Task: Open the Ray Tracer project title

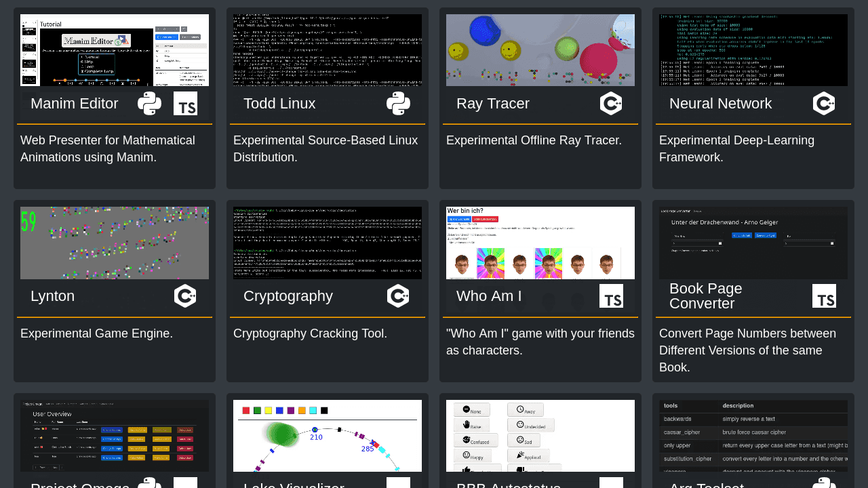Action: [493, 104]
